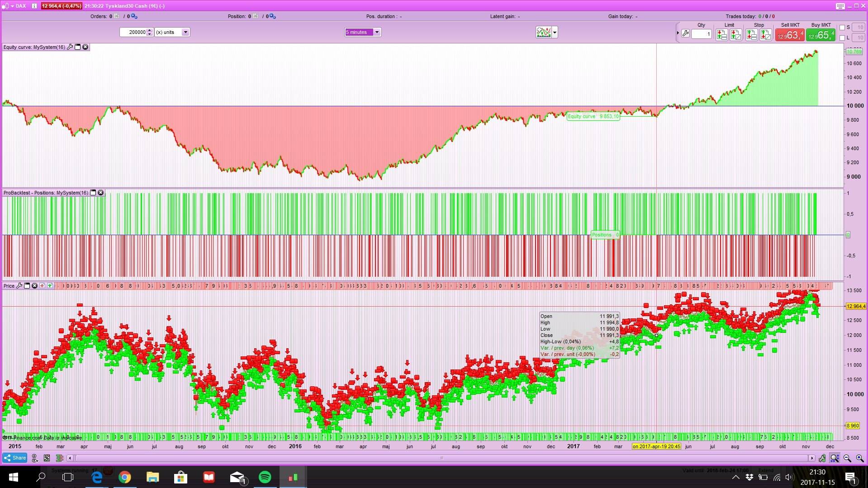Cancel all orders using the Orders X icon
Viewport: 868px width, 488px height.
pyautogui.click(x=117, y=16)
